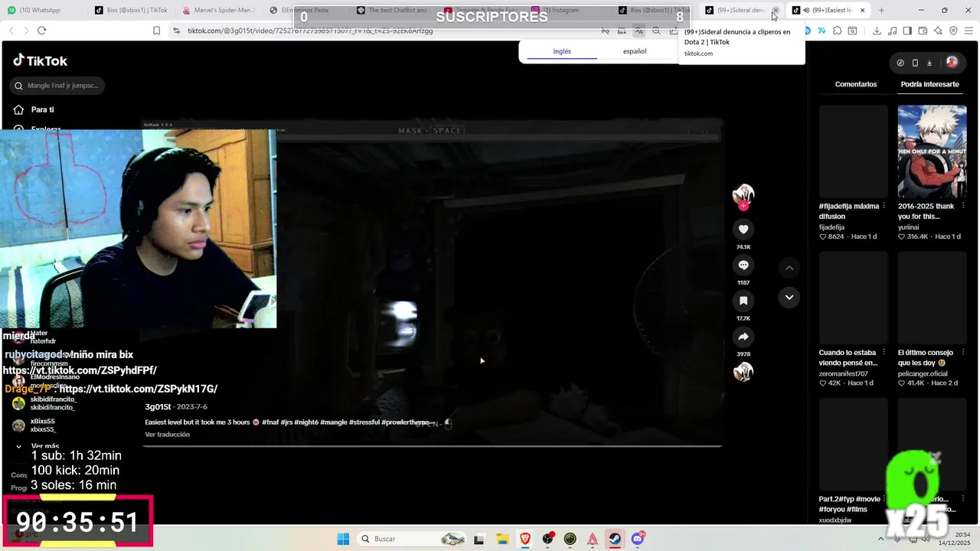Open the Windows Start menu
This screenshot has width=980, height=551.
pyautogui.click(x=343, y=539)
